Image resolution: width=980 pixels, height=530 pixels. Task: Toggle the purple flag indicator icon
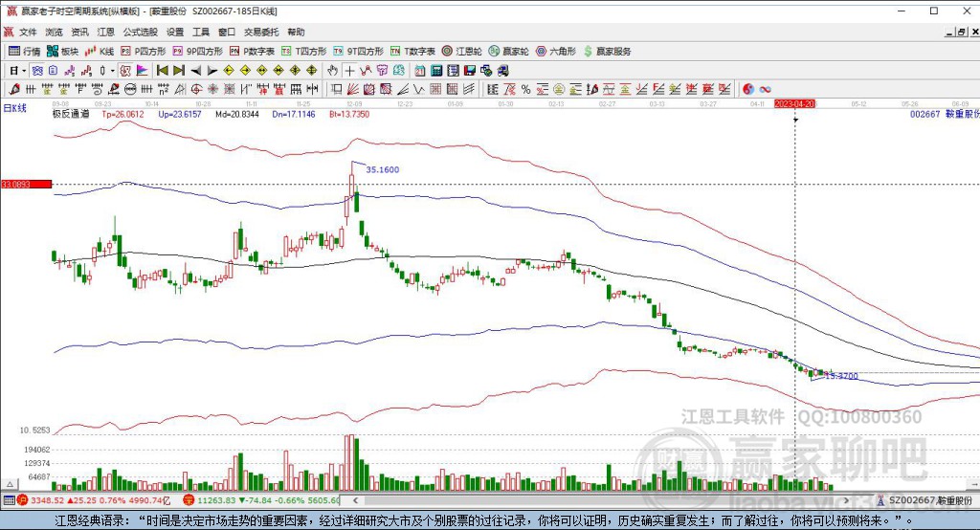pyautogui.click(x=142, y=71)
